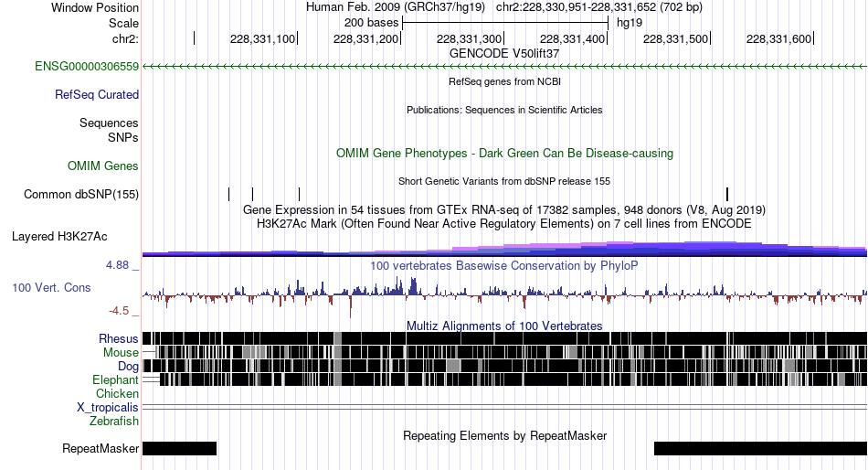
Task: Click the 100 Vert. Cons track label
Action: pos(51,288)
